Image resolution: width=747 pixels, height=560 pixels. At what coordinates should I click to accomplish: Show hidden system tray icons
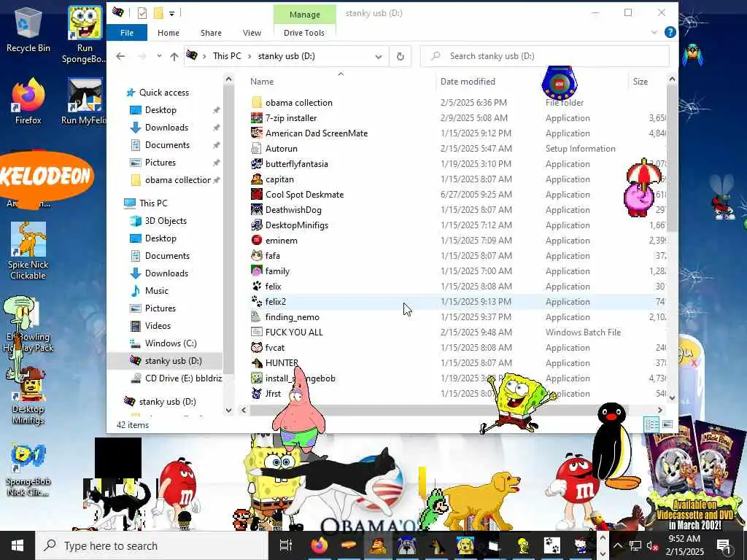pos(617,545)
